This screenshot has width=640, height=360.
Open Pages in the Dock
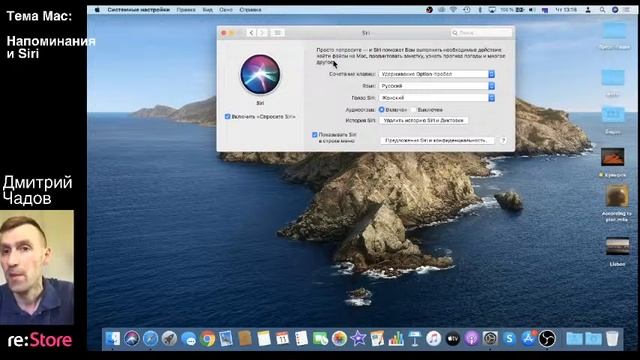click(377, 339)
